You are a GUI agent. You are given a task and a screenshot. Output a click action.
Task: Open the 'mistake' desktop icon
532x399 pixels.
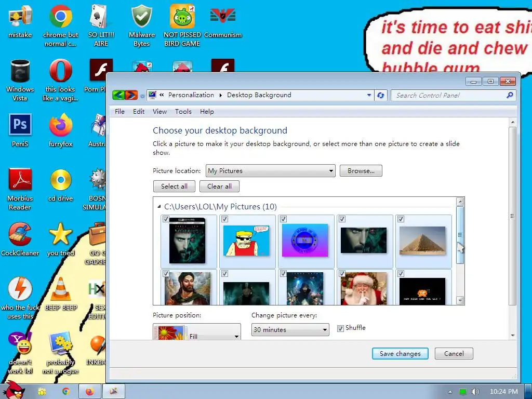[20, 21]
